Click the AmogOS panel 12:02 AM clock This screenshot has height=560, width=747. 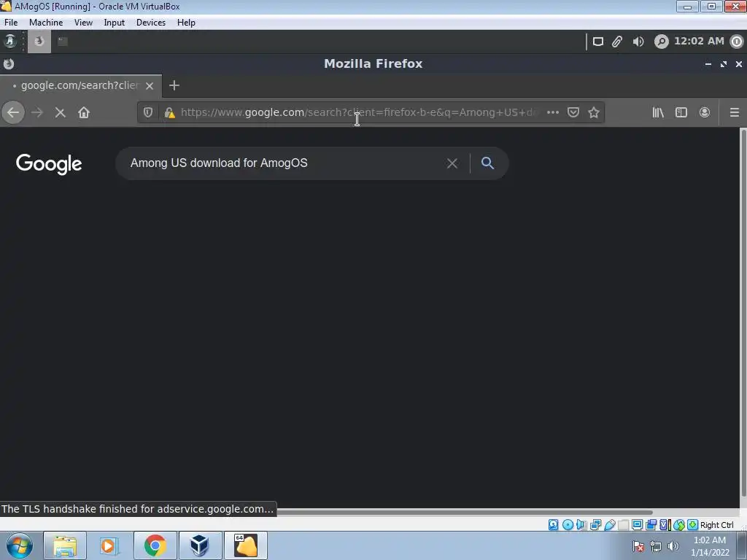(x=699, y=41)
